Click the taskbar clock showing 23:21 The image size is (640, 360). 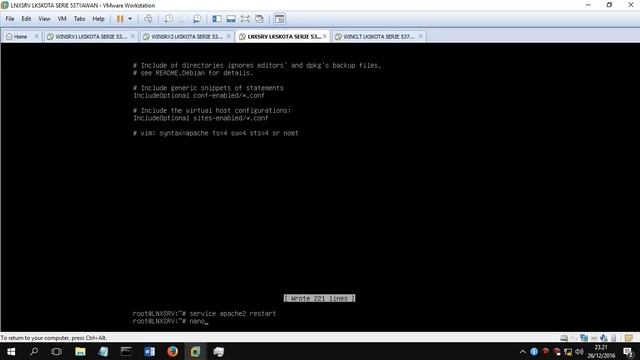click(601, 351)
